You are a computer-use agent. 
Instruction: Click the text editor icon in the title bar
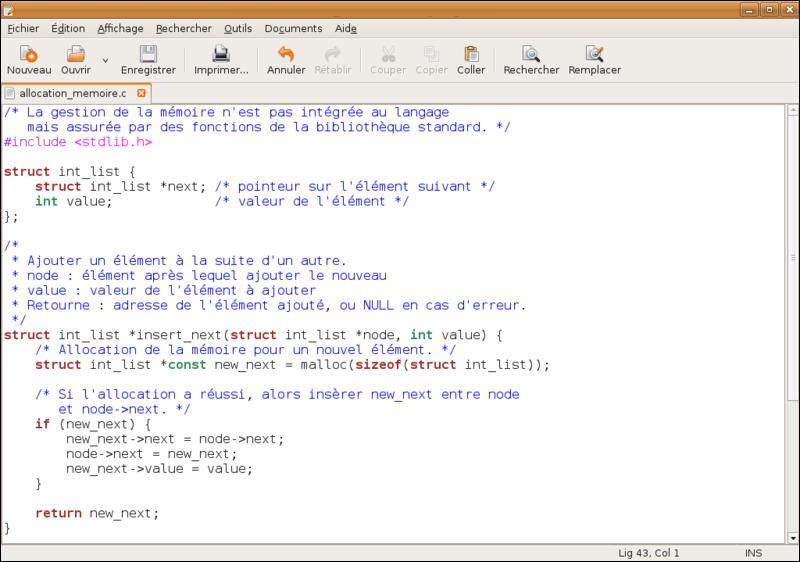click(8, 9)
